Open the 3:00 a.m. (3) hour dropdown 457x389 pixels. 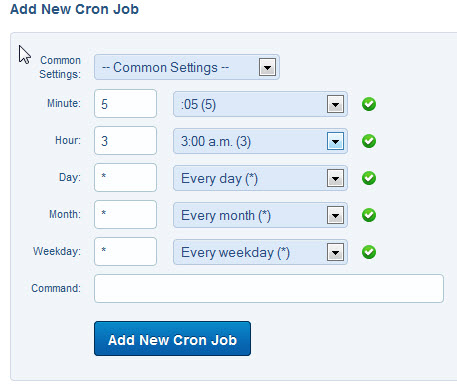[260, 141]
